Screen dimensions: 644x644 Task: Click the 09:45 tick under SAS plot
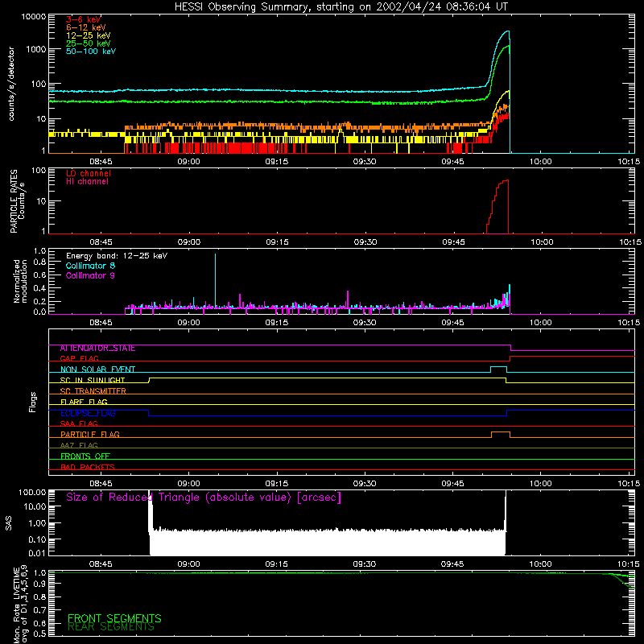[452, 564]
